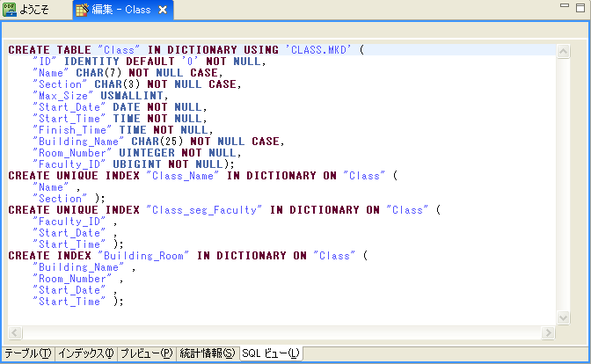The width and height of the screenshot is (591, 364).
Task: Maximize the editor panel
Action: [x=580, y=7]
